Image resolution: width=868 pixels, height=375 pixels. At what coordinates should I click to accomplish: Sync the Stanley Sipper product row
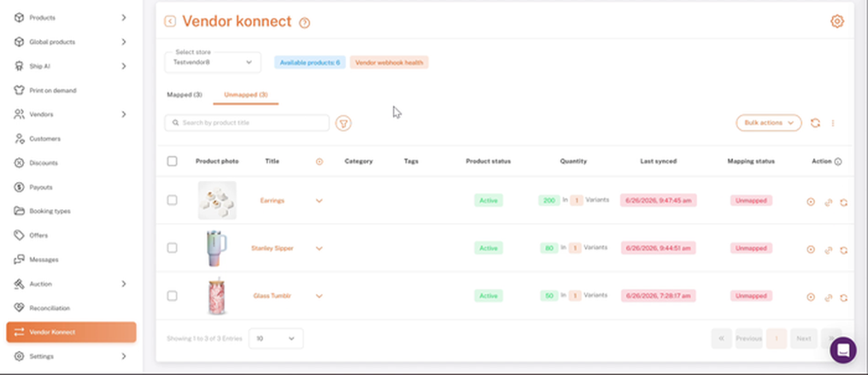pos(843,250)
